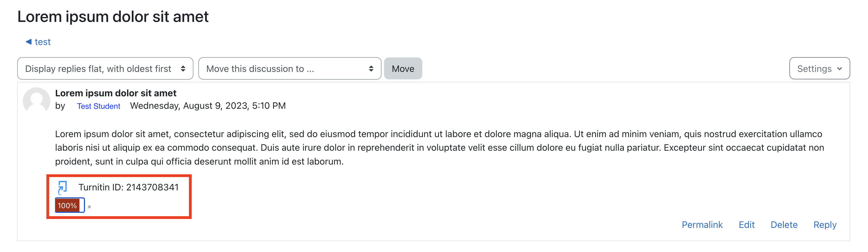
Task: Delete the Lorem ipsum post
Action: [784, 225]
